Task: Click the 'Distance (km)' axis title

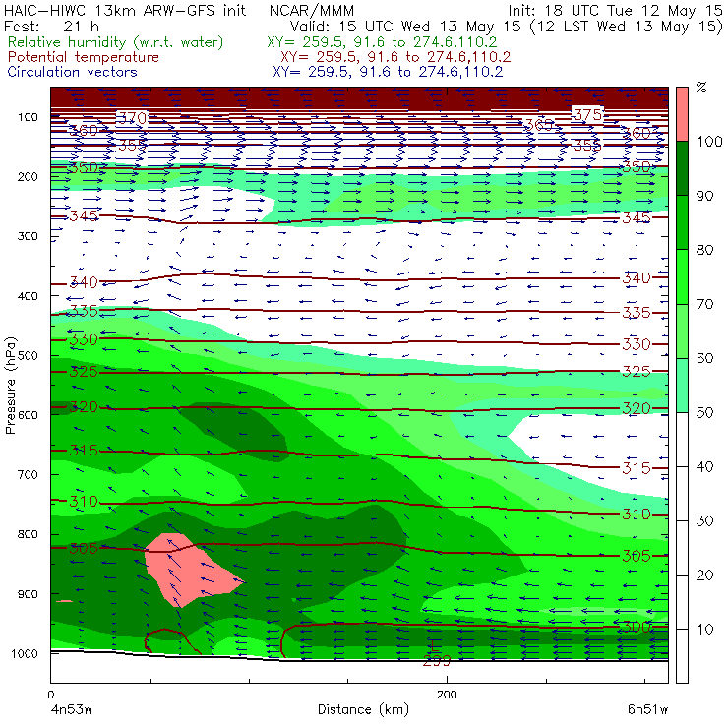Action: coord(363,709)
